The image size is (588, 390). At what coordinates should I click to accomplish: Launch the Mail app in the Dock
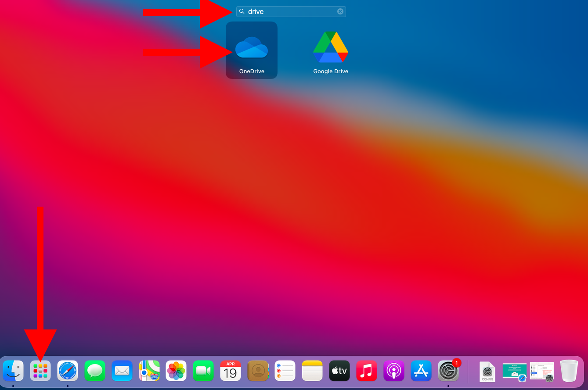[x=122, y=371]
